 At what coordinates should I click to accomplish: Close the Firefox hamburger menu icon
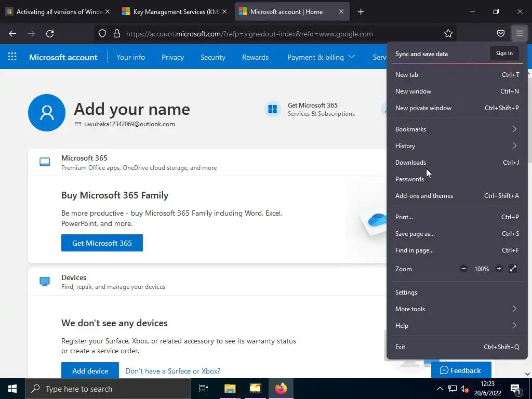(519, 33)
